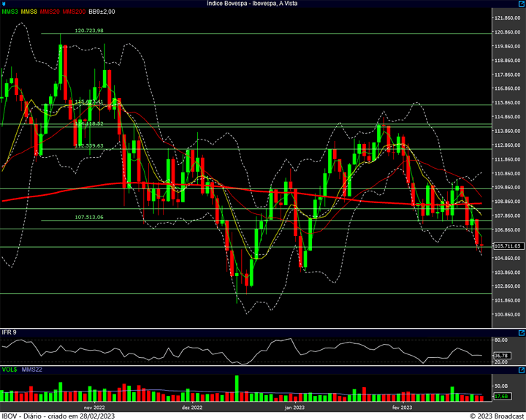Select the MMS3 moving average legend

(x=9, y=12)
